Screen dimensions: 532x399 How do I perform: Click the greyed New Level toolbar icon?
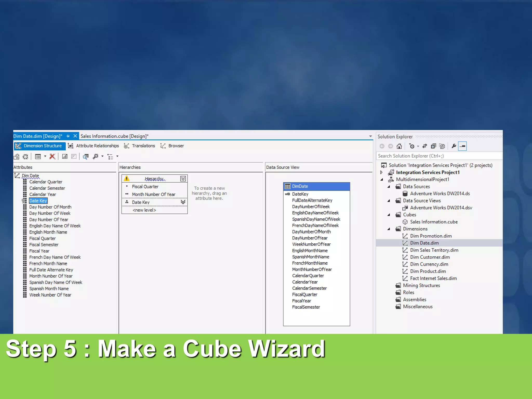click(x=74, y=156)
